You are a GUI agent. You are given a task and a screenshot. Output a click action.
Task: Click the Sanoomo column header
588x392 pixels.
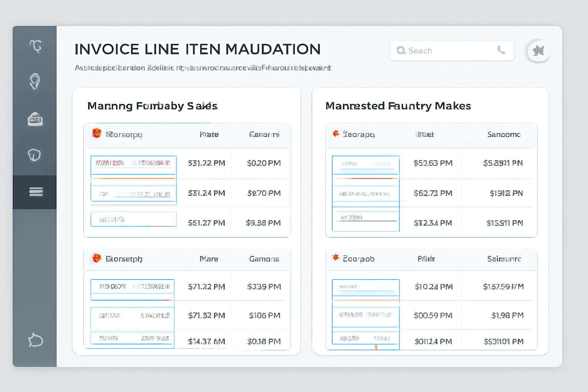point(504,134)
